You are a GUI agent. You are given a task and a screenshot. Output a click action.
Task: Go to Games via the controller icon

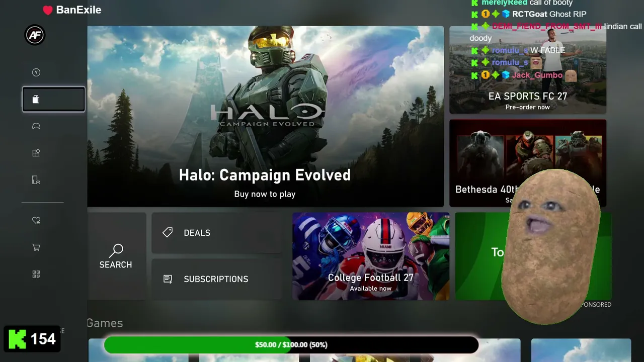point(36,126)
